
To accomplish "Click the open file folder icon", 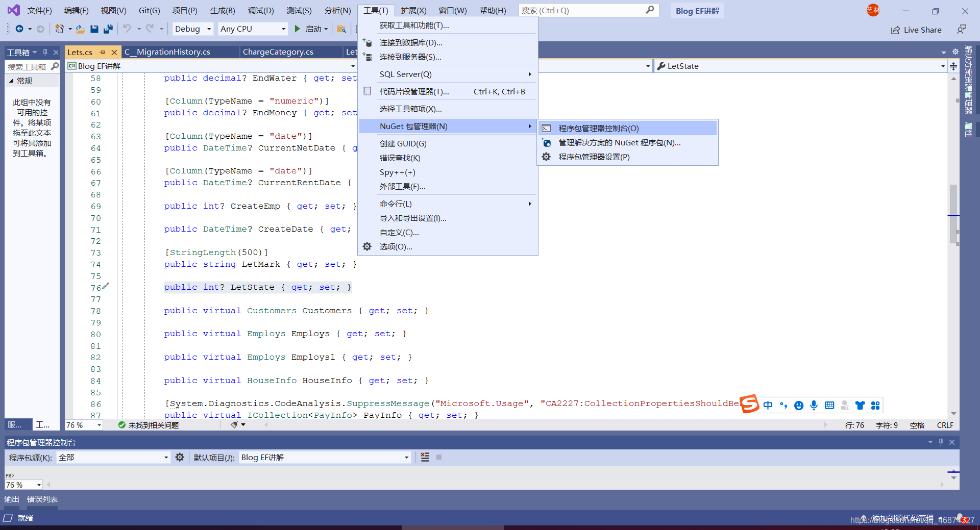I will click(80, 29).
